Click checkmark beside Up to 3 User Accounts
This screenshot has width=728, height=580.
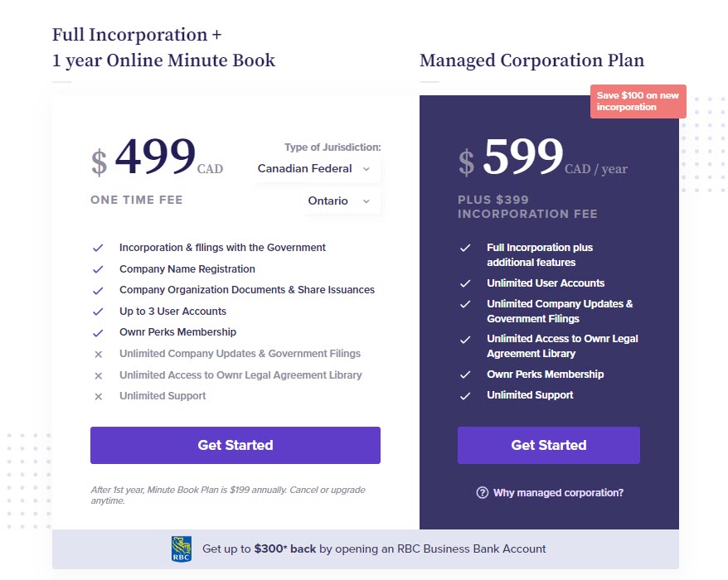98,312
